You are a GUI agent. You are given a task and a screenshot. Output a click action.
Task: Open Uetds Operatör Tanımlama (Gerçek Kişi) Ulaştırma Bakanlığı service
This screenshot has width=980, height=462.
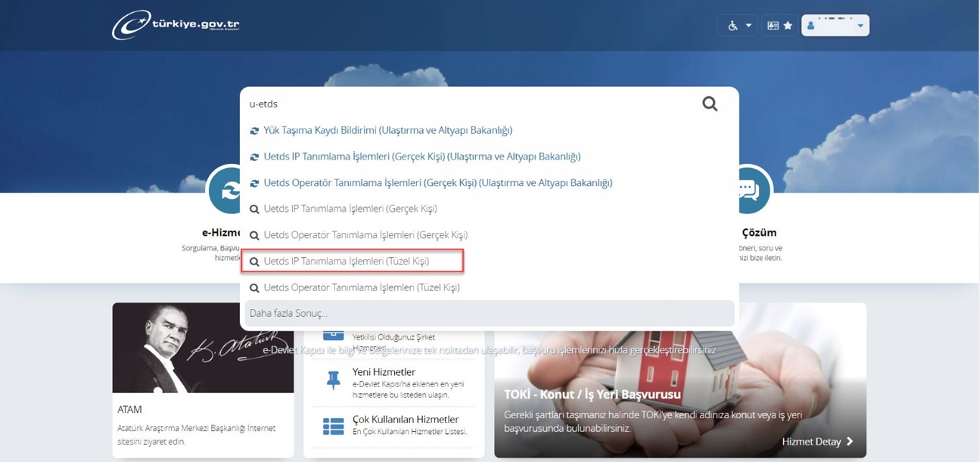tap(438, 183)
